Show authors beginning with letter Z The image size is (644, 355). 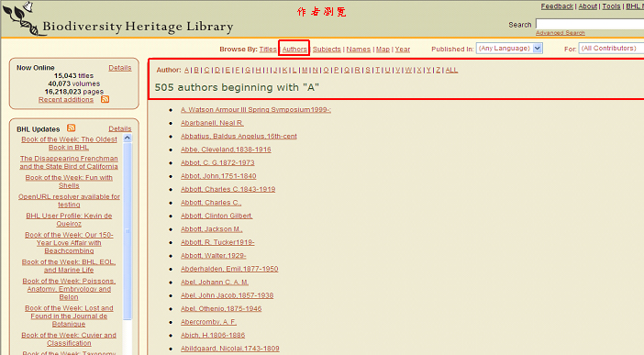click(x=439, y=70)
